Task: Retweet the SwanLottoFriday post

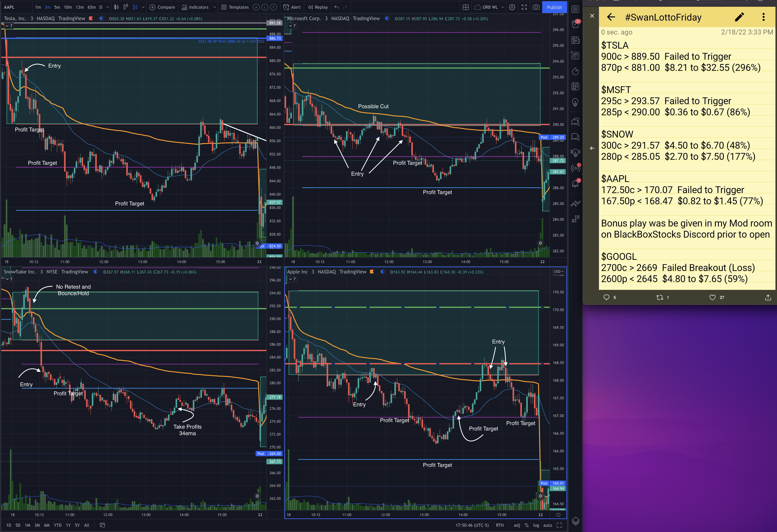Action: [x=659, y=297]
